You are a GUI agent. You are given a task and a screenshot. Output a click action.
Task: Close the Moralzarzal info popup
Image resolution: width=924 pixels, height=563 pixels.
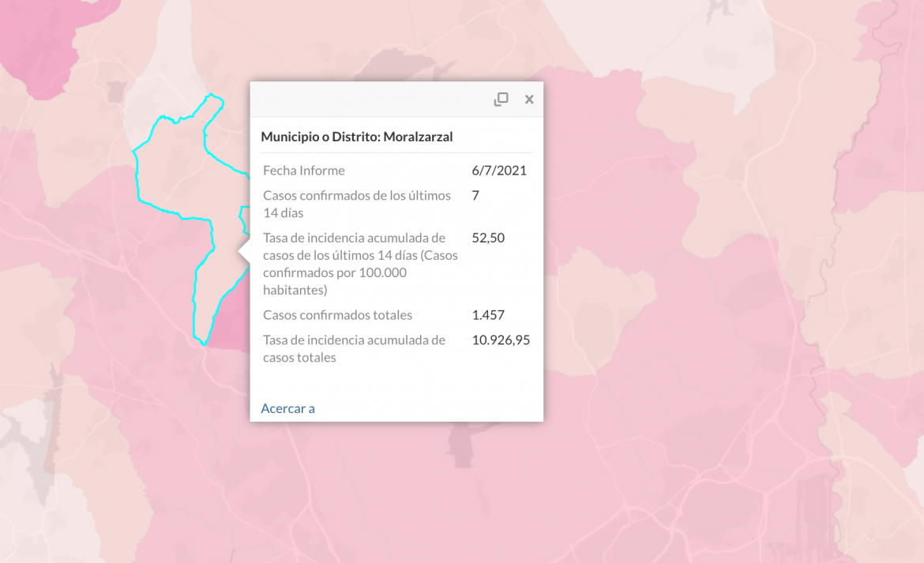(x=529, y=99)
